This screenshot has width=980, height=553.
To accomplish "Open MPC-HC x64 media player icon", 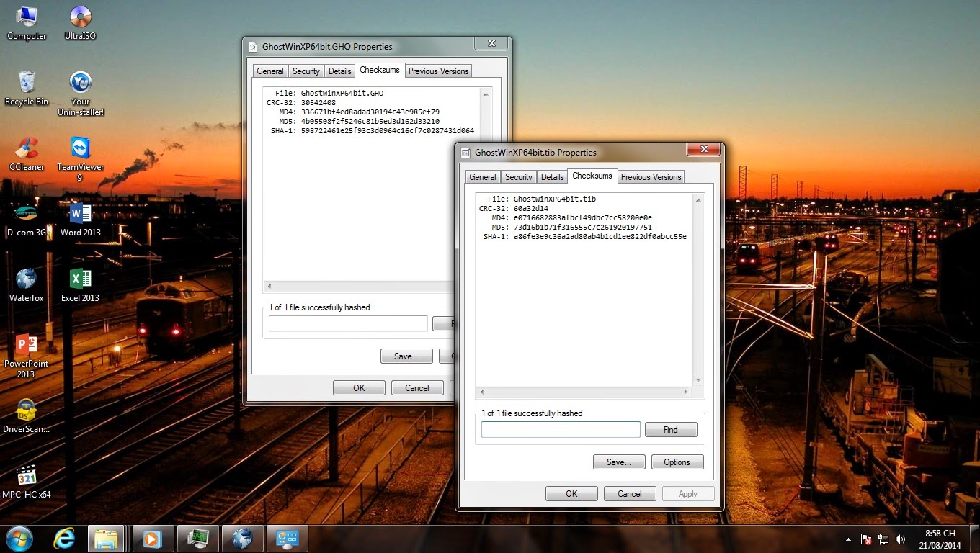I will tap(27, 477).
